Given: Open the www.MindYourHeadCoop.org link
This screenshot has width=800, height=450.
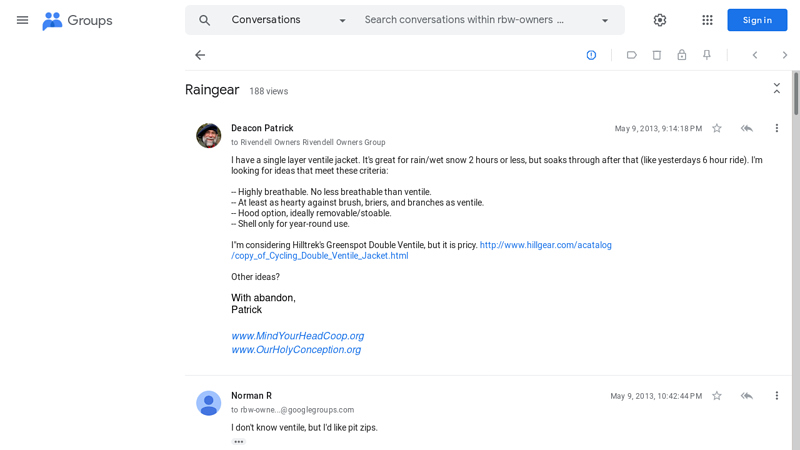Looking at the screenshot, I should tap(297, 336).
